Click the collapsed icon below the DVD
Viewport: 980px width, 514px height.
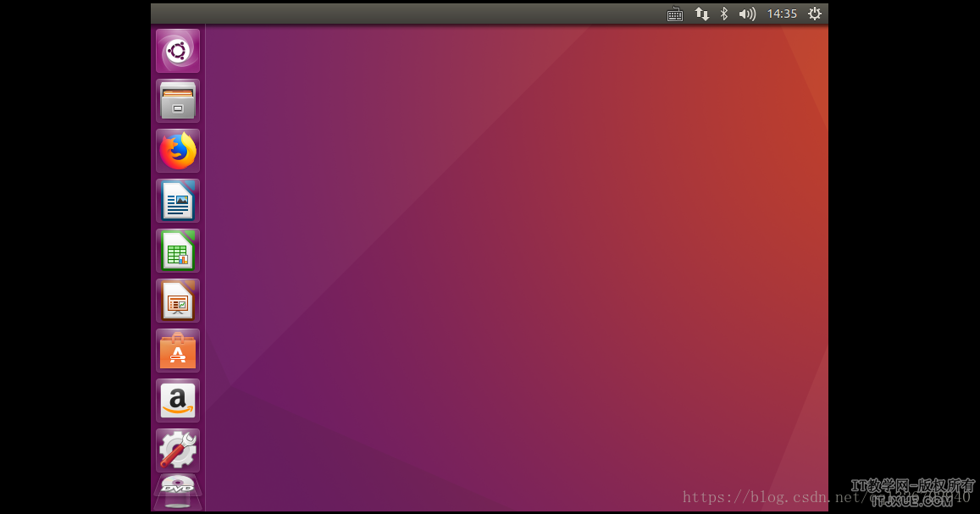click(x=178, y=505)
